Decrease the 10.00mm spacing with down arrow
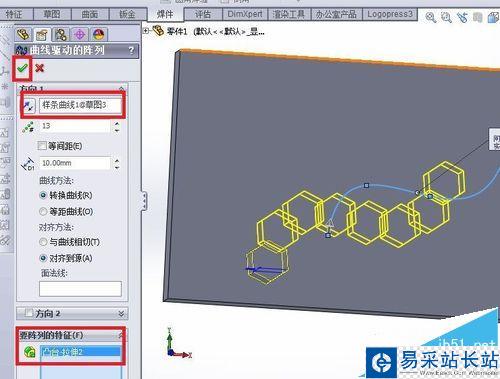 coord(117,167)
